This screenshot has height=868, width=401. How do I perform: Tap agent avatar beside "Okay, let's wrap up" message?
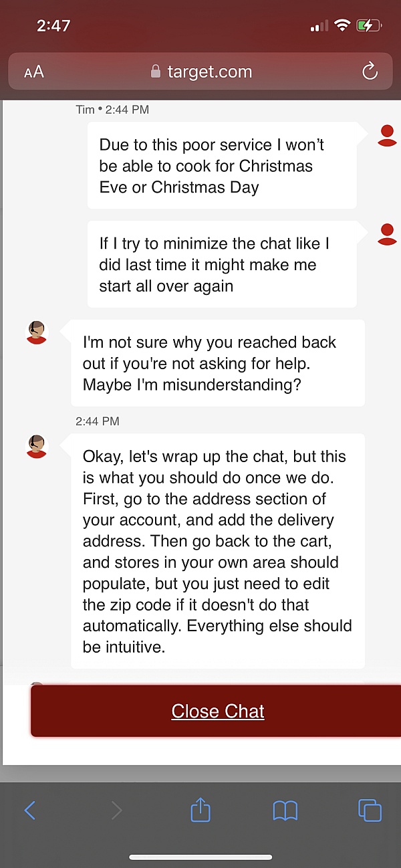tap(37, 445)
